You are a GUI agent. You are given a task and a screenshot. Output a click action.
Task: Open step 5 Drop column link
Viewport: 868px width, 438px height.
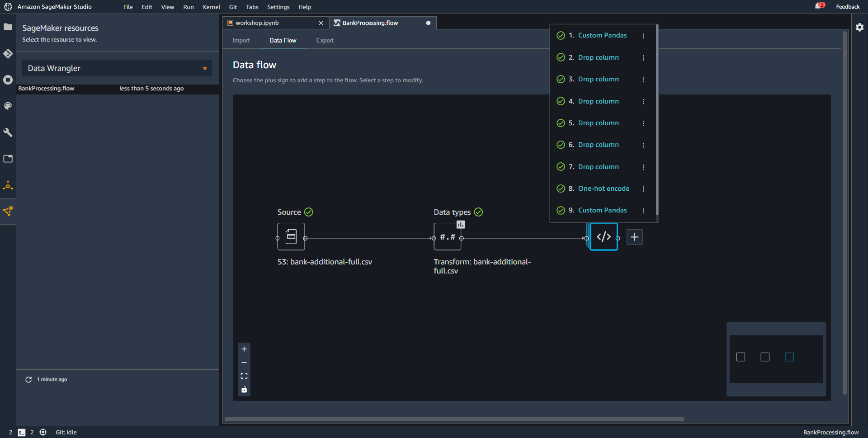[599, 123]
